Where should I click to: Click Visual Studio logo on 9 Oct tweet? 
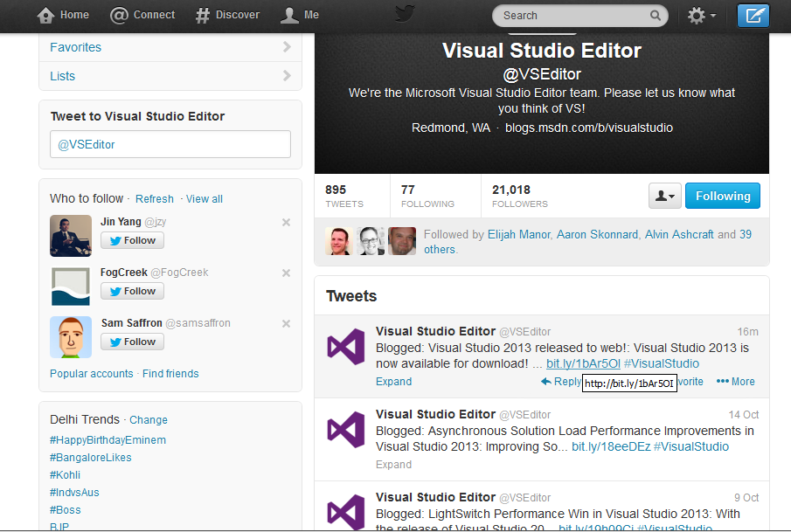coord(346,512)
